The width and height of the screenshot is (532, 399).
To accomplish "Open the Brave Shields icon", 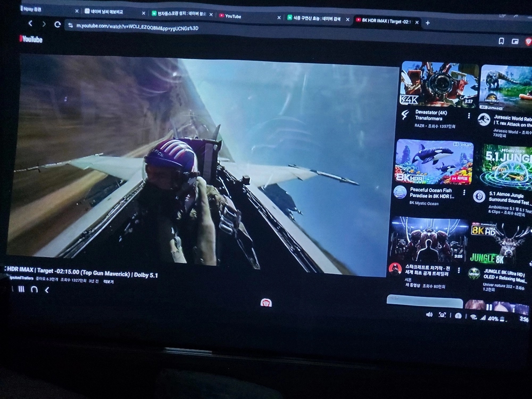I will tap(528, 41).
